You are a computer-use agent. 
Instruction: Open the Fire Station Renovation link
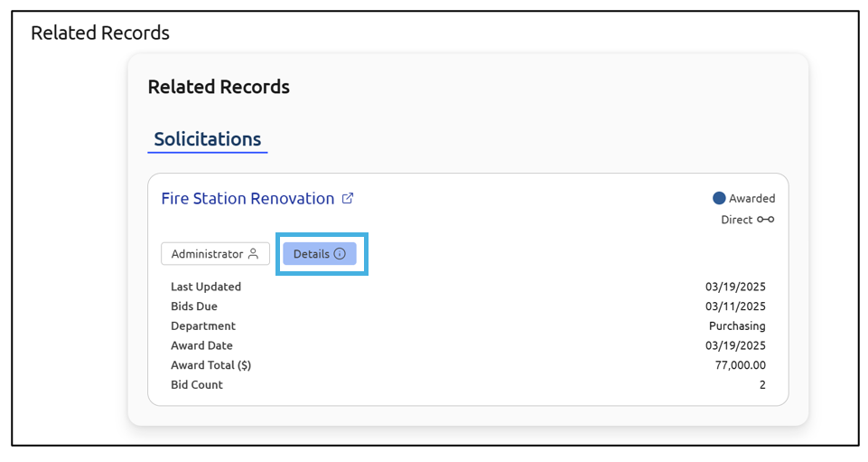(247, 199)
